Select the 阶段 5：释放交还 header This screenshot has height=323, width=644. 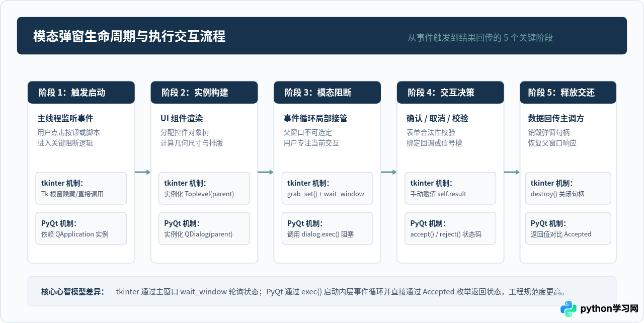[x=568, y=93]
